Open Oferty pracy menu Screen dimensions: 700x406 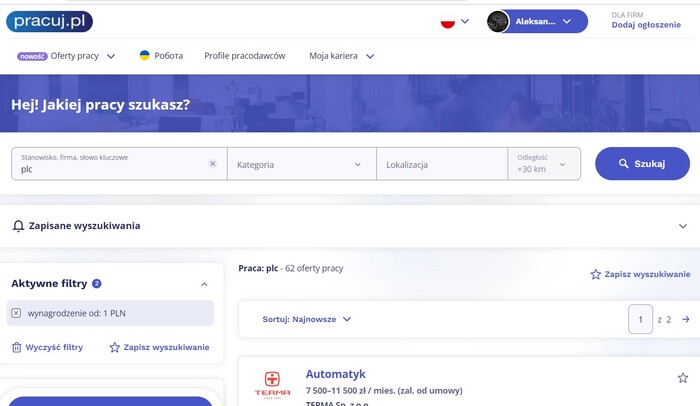click(75, 56)
